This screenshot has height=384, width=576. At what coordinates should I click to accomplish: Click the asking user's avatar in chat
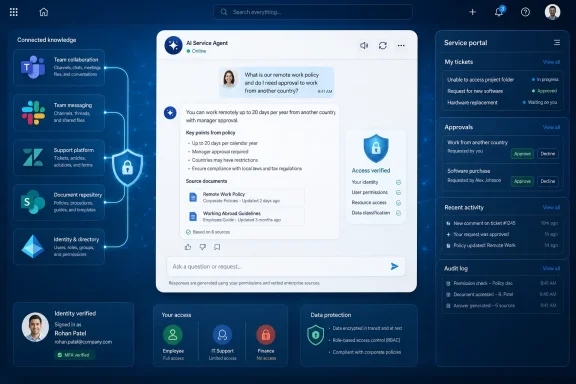(x=229, y=79)
